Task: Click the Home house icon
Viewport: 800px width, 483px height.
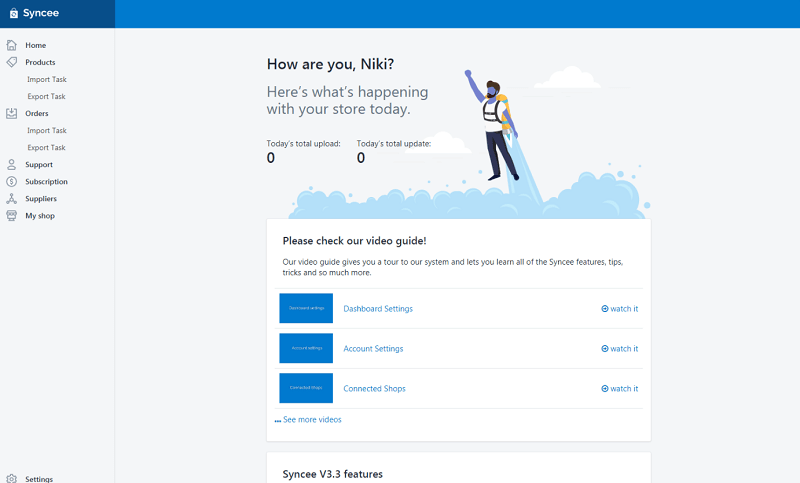Action: (11, 45)
